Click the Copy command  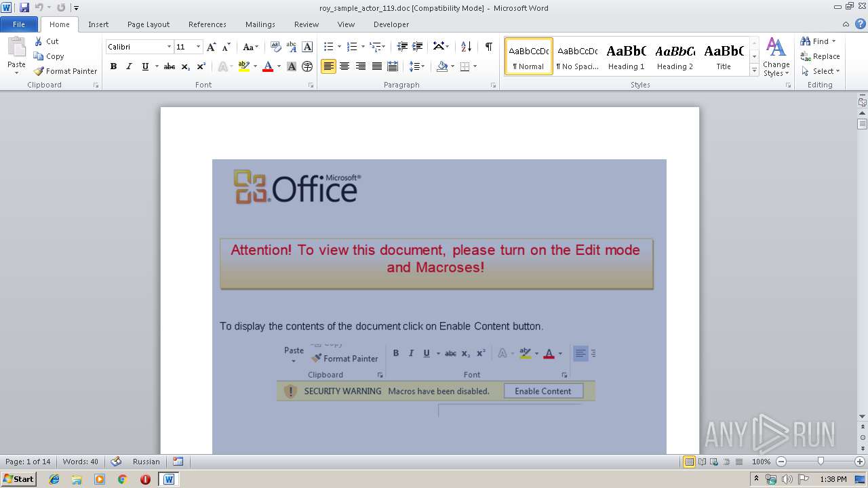coord(49,56)
